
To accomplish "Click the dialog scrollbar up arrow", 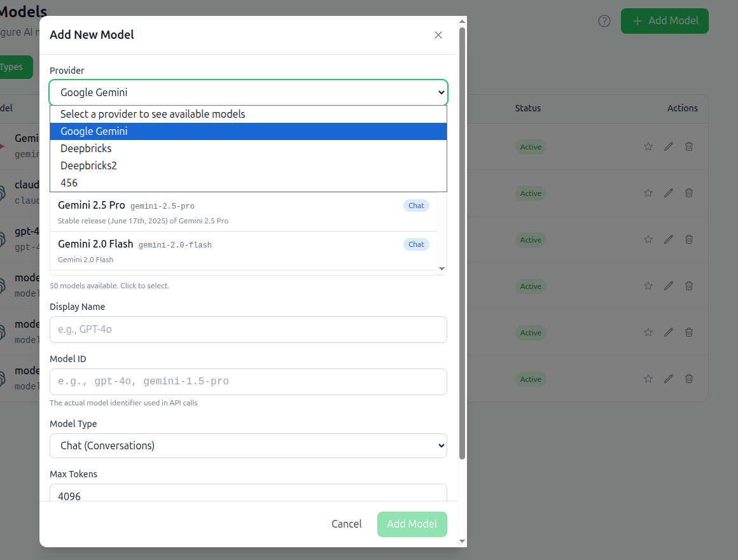I will tap(462, 21).
